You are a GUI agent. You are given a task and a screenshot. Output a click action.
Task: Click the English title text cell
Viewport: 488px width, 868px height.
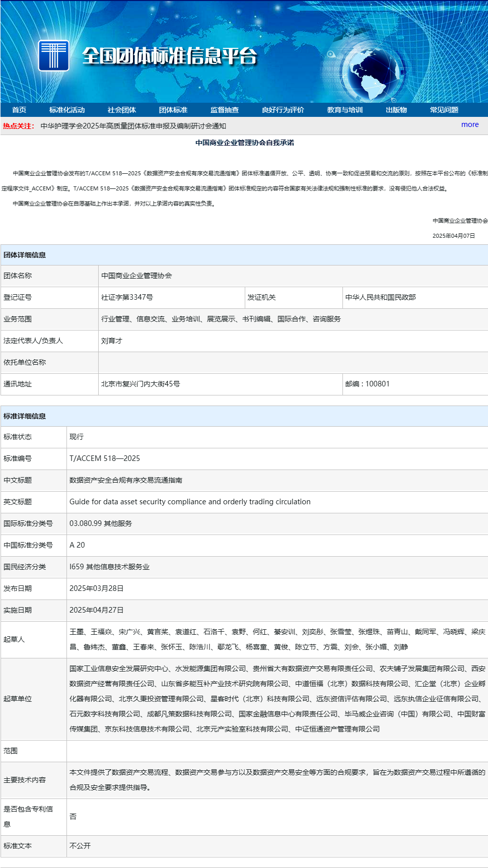click(190, 502)
